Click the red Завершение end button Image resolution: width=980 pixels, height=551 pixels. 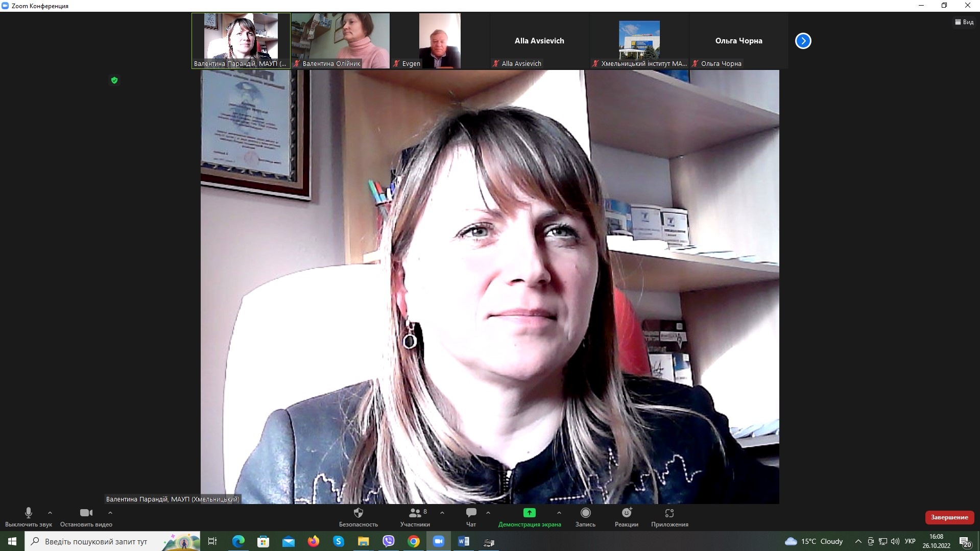949,517
